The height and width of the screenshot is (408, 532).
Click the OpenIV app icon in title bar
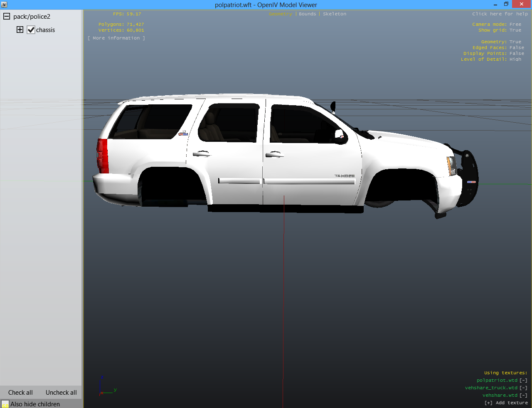pos(5,5)
